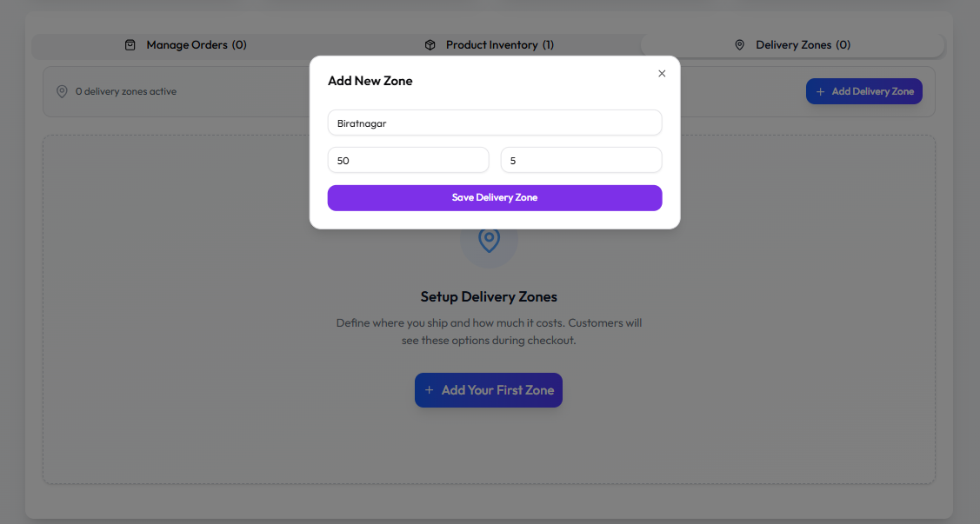Click the input field showing 50
The height and width of the screenshot is (524, 980).
(x=408, y=161)
